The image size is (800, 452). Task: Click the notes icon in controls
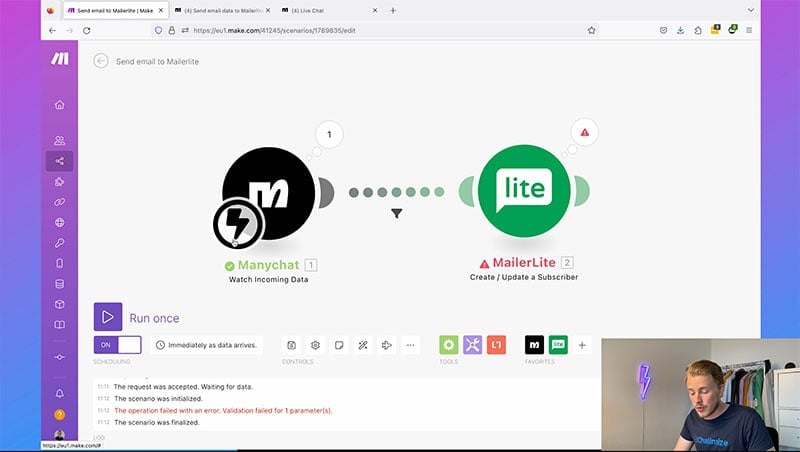[x=339, y=345]
